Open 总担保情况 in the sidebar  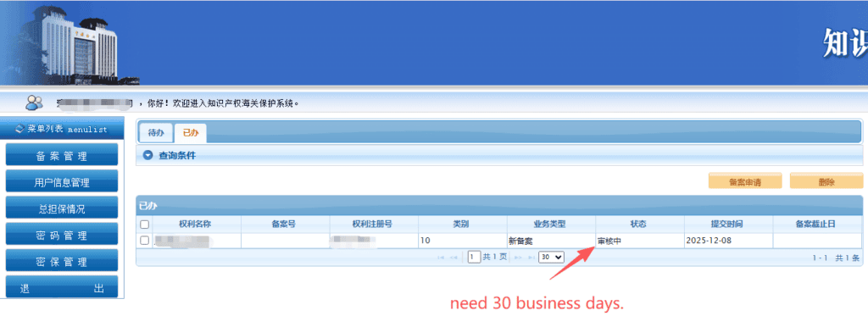[x=61, y=208]
